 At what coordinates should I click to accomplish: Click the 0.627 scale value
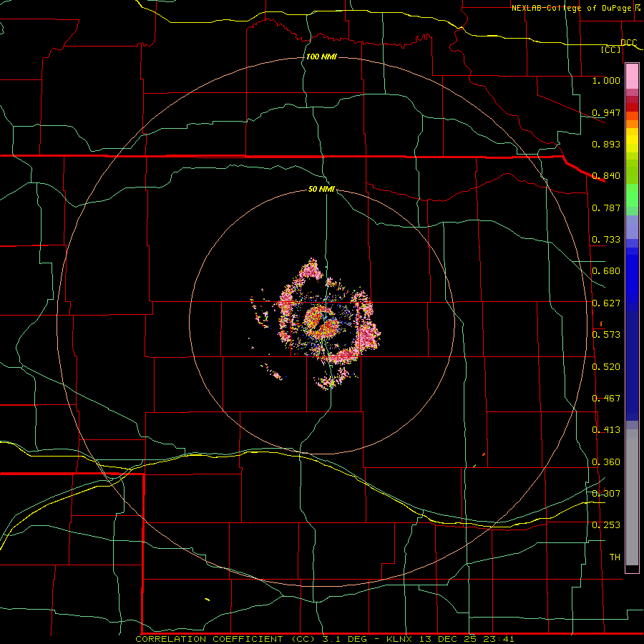coord(606,303)
